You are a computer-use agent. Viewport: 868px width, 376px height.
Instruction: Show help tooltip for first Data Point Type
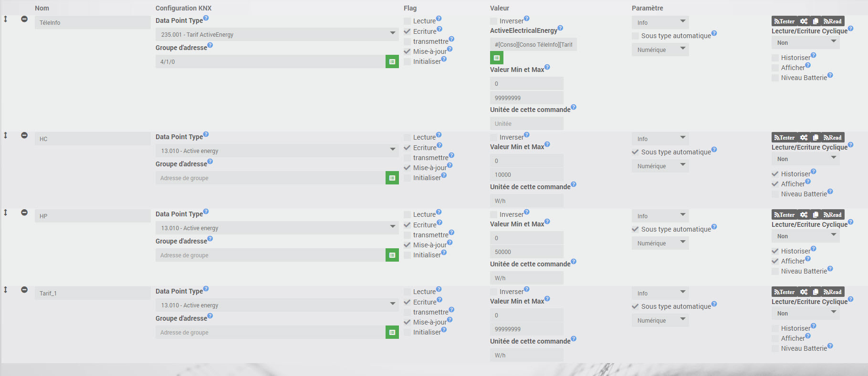[x=206, y=19]
